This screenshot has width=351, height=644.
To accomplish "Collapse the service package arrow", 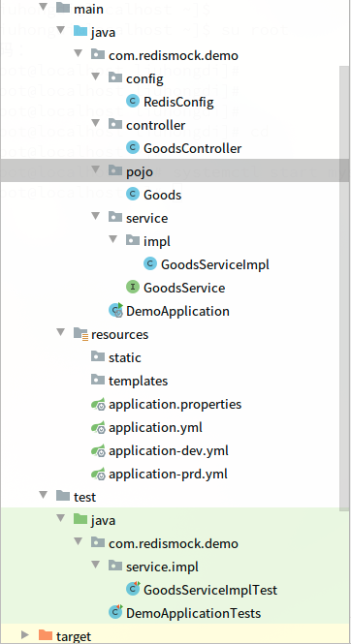I will click(96, 216).
